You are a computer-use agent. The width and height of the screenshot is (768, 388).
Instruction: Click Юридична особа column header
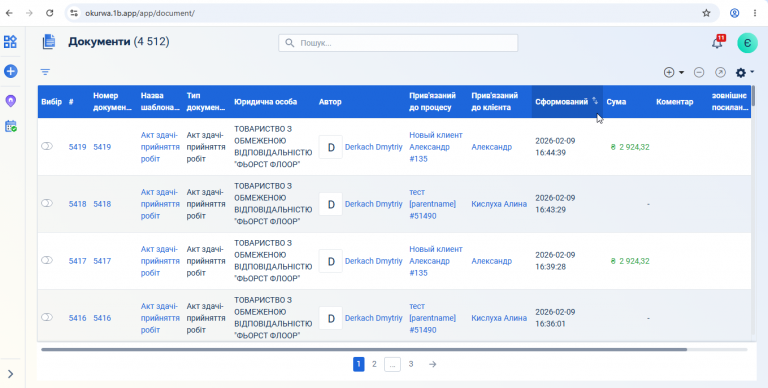pos(265,102)
